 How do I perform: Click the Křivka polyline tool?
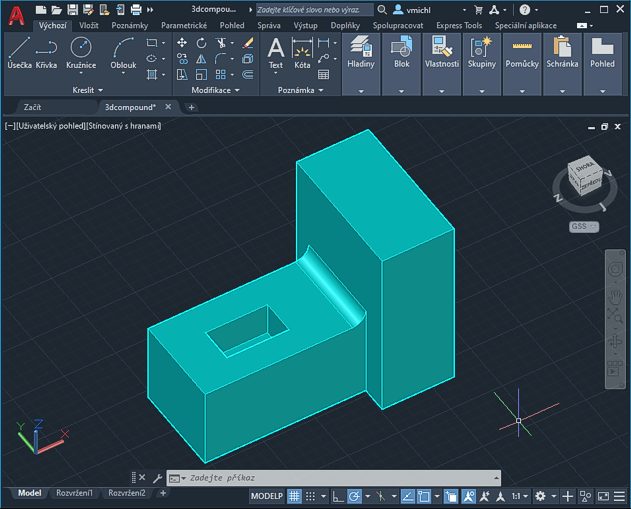tap(47, 52)
